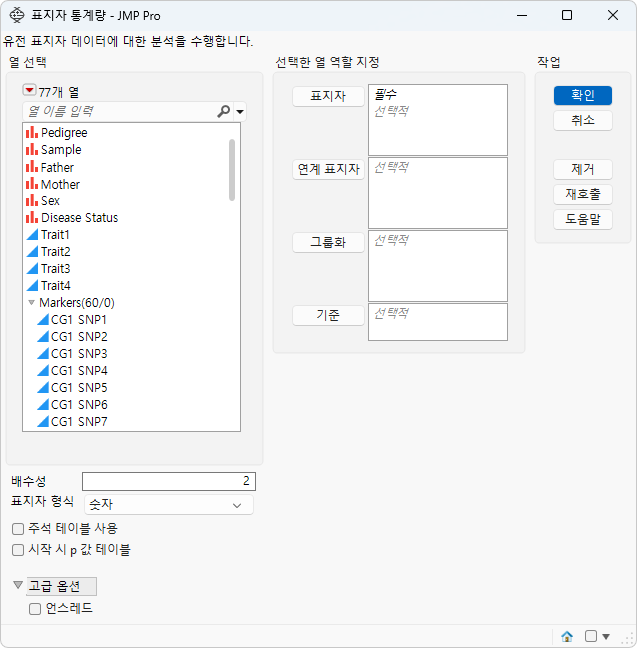
Task: Open the red triangle menu for 77개 열
Action: tap(29, 90)
